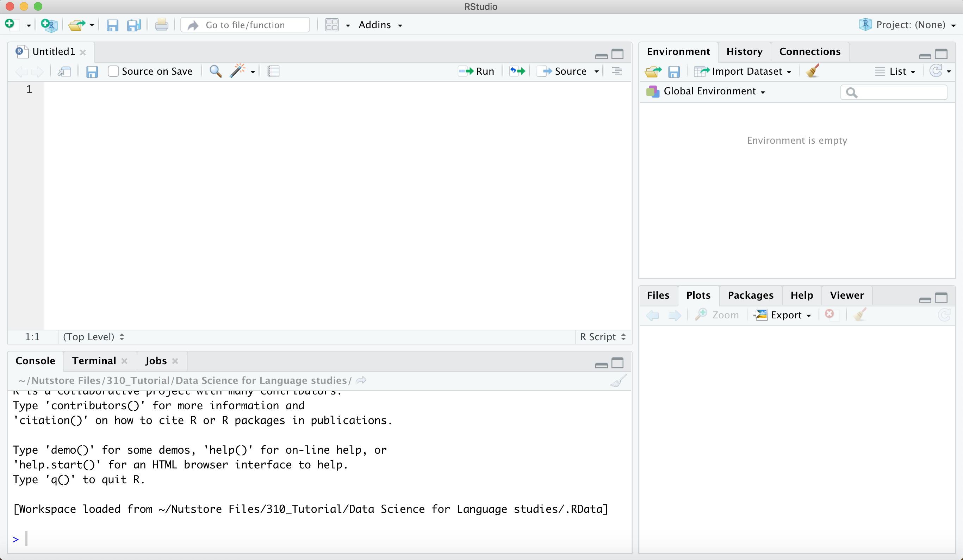Open an existing file via folder icon
963x560 pixels.
(x=77, y=25)
